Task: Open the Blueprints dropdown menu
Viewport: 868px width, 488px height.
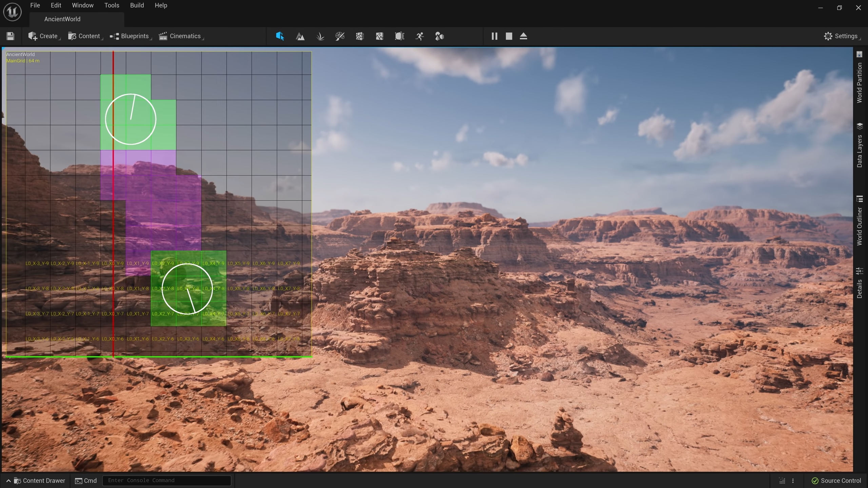Action: click(130, 36)
